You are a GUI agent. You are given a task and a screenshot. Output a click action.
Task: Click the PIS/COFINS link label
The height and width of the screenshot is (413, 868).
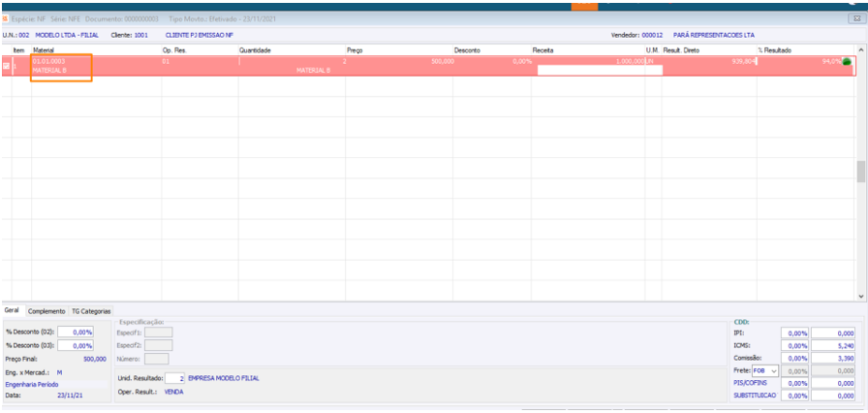[x=750, y=383]
